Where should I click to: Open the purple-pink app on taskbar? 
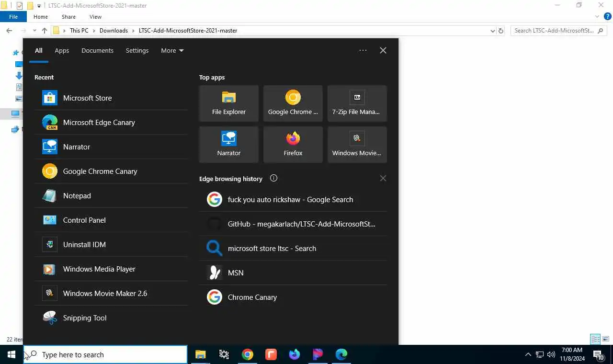pos(318,354)
